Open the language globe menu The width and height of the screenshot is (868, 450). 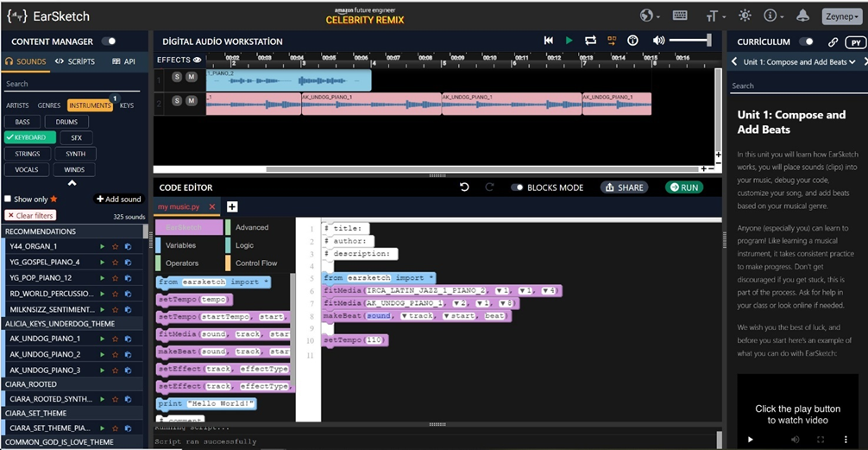650,16
